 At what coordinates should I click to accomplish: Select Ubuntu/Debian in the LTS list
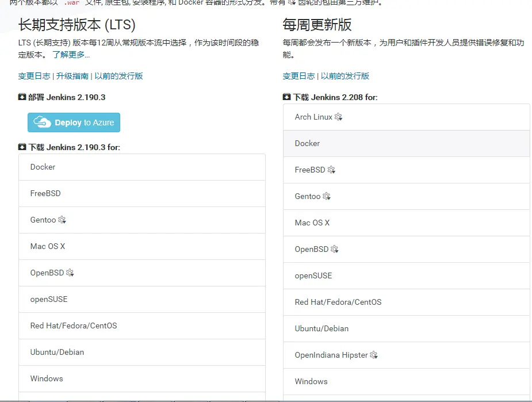pyautogui.click(x=142, y=352)
